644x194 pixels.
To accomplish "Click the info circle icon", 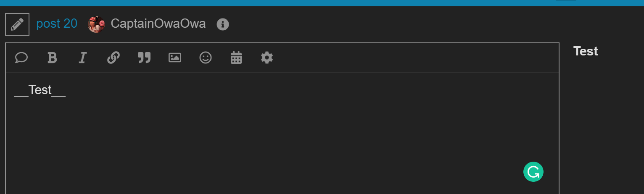I will tap(223, 24).
